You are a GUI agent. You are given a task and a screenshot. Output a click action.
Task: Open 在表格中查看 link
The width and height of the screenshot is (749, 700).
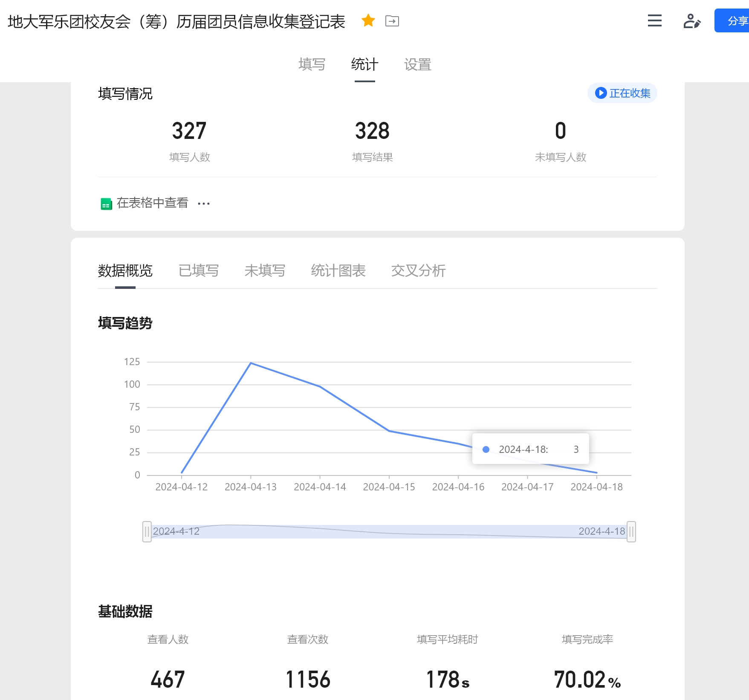click(152, 203)
